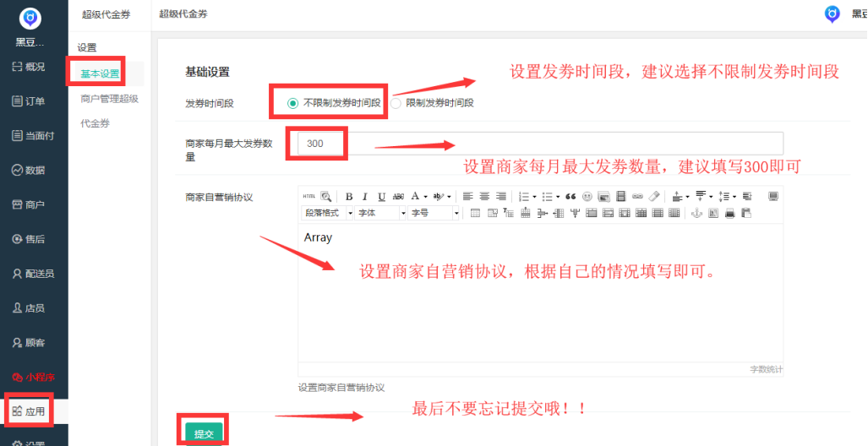Select 限制发券时间段 radio option
868x446 pixels.
tap(396, 103)
